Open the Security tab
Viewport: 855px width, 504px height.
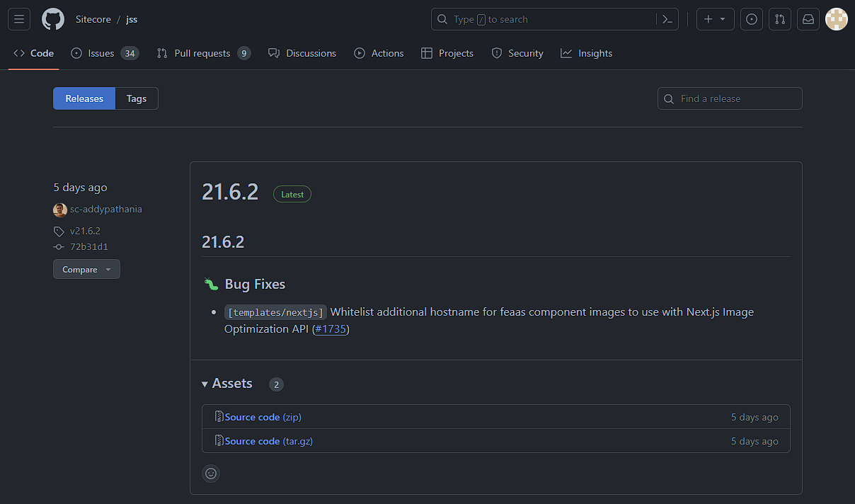517,53
